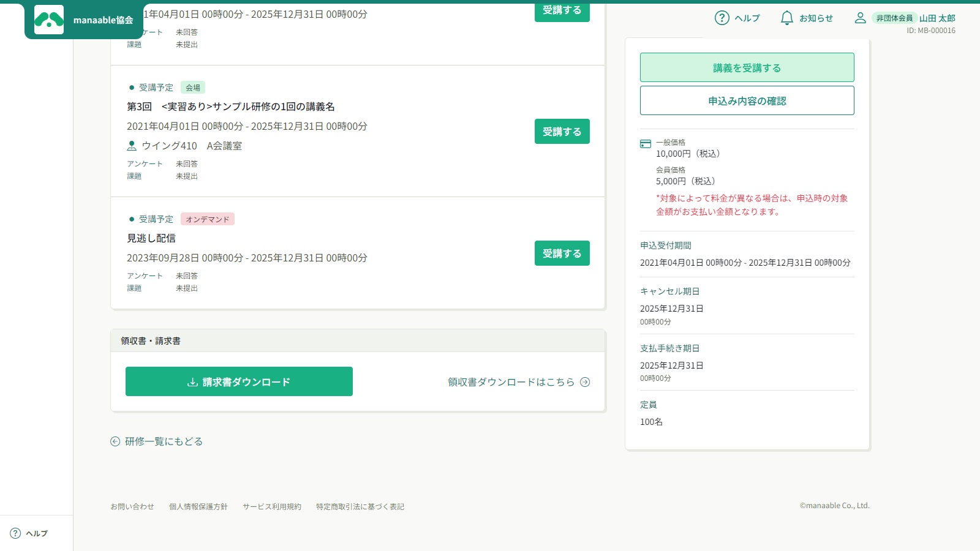This screenshot has width=980, height=551.
Task: Click the 講義を受講する button
Action: 747,67
